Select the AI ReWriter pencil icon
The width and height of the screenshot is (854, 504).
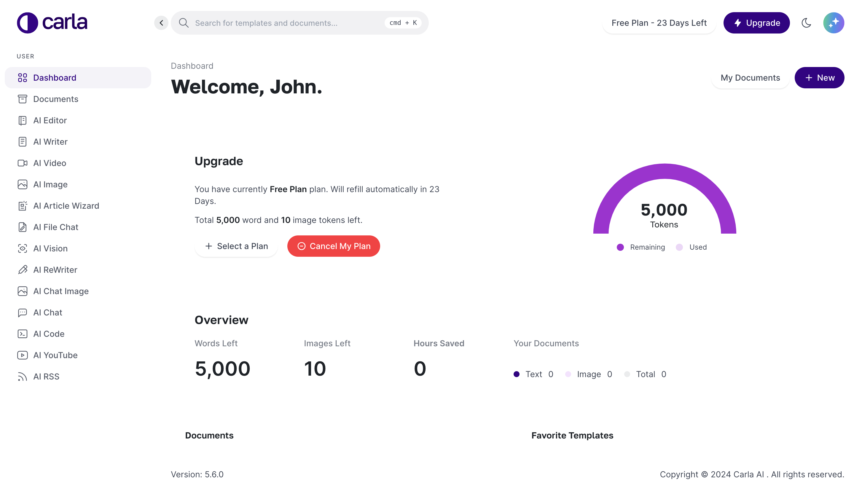(23, 270)
